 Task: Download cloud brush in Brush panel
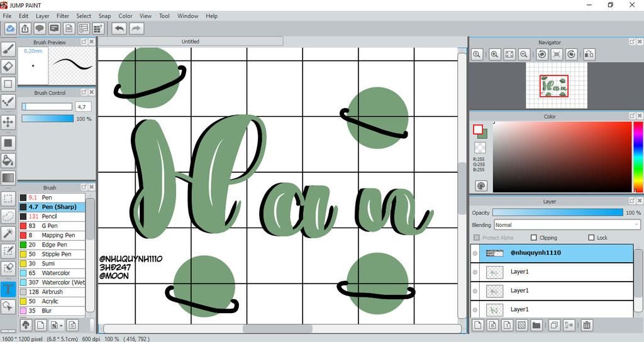click(26, 325)
